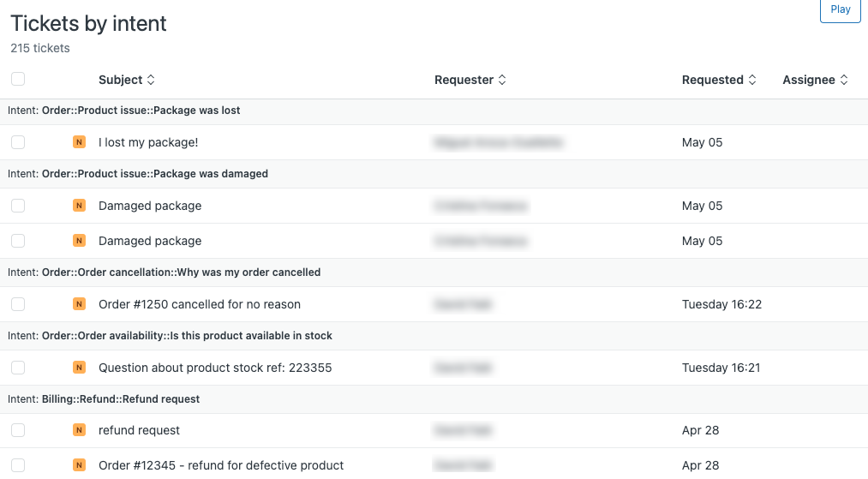Click the sort arrows icon next to Subject
The width and height of the screenshot is (868, 479).
(151, 80)
